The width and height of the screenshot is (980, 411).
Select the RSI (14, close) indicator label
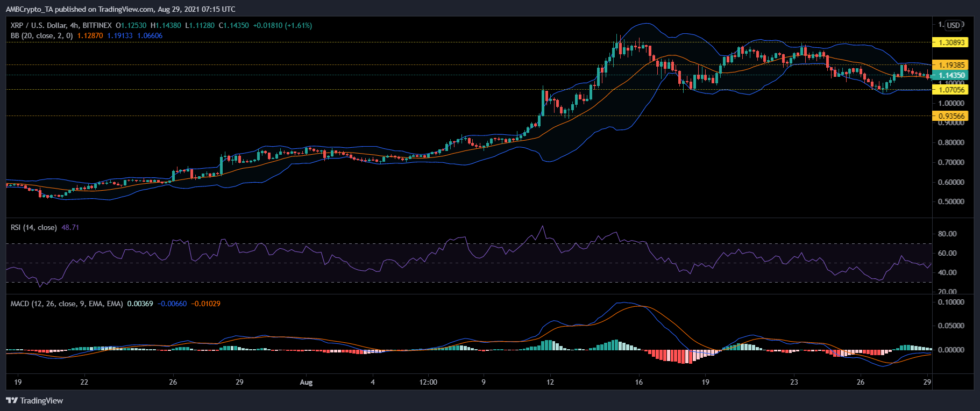[x=34, y=227]
